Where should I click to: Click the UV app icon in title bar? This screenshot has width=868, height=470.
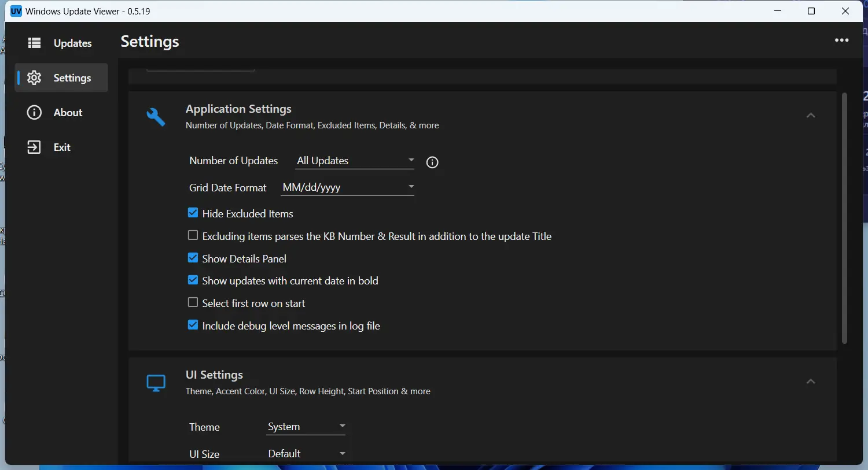16,11
